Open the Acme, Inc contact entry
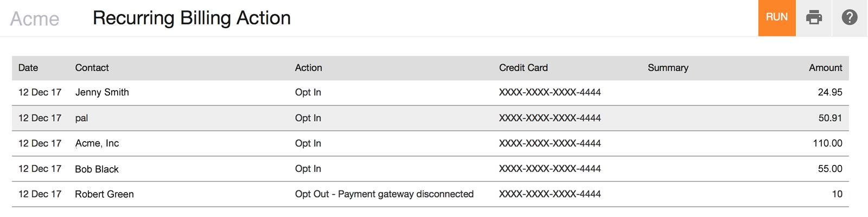Viewport: 868px width, 217px height. (x=97, y=143)
